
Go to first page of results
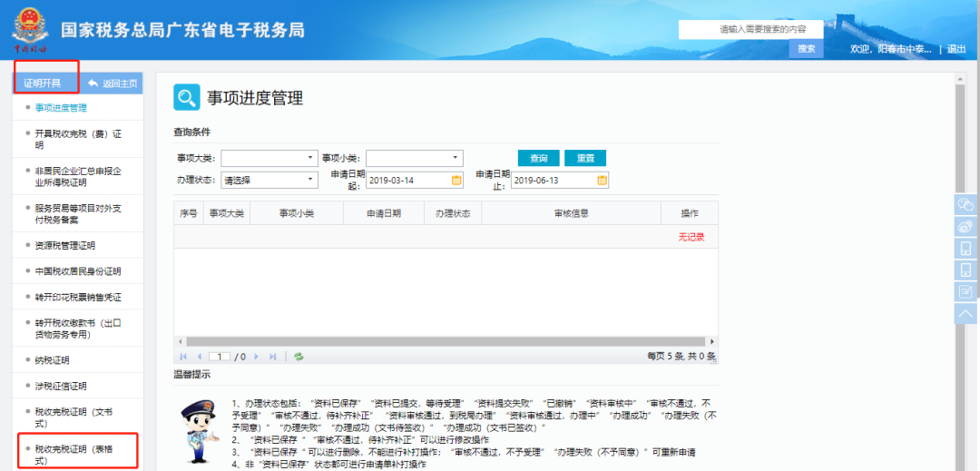pyautogui.click(x=183, y=356)
